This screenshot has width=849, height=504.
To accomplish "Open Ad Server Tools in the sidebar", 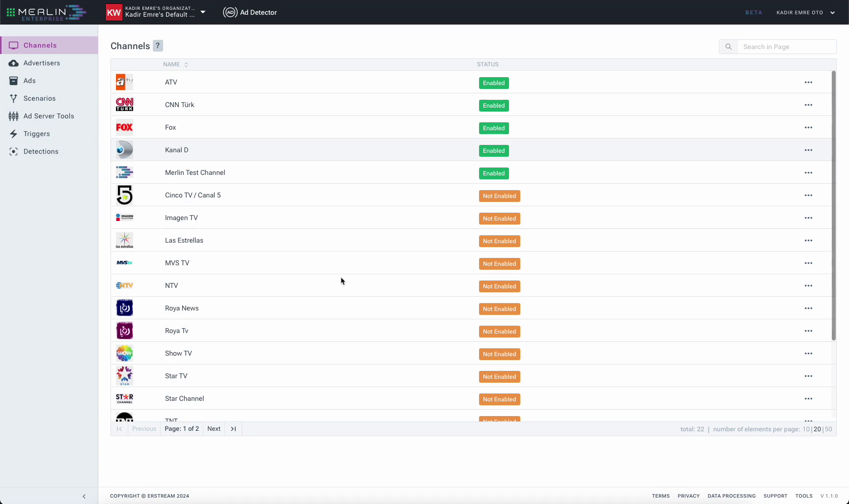I will tap(49, 116).
